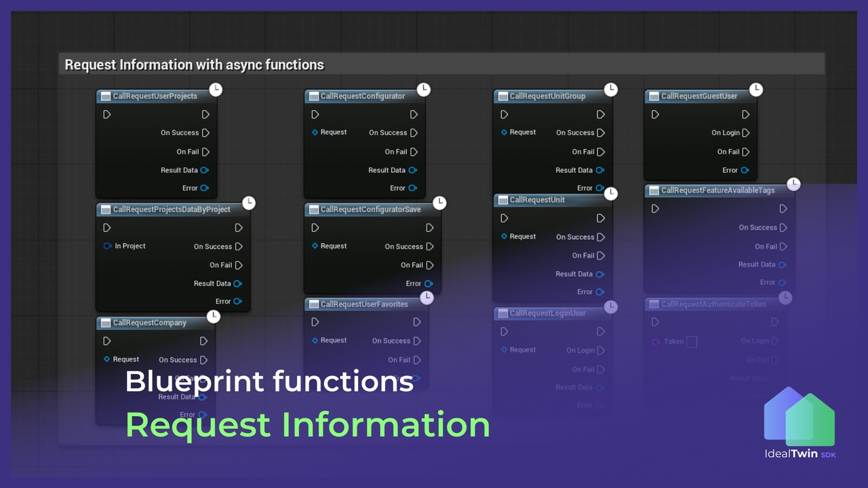Select the CallRequestLoginUser node title

click(x=548, y=313)
